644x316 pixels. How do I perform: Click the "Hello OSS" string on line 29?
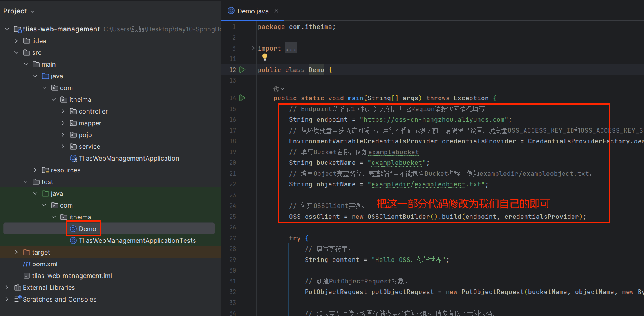[x=409, y=260]
